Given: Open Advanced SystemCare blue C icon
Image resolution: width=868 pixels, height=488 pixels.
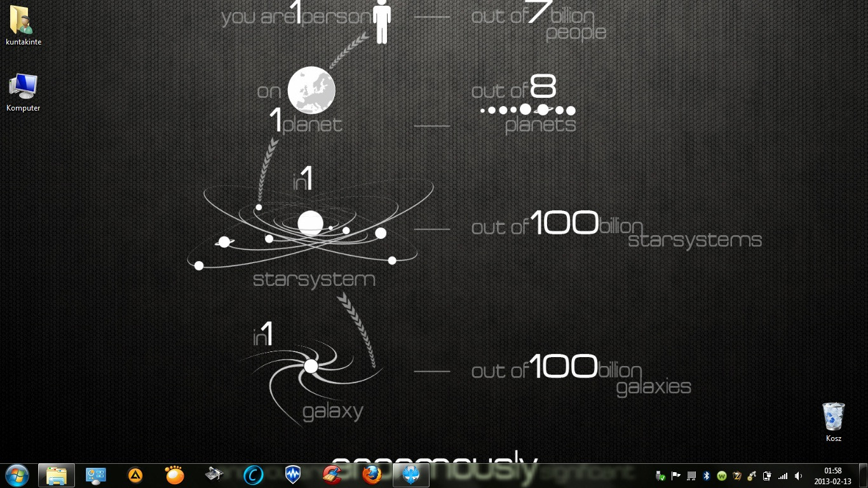Looking at the screenshot, I should (254, 475).
